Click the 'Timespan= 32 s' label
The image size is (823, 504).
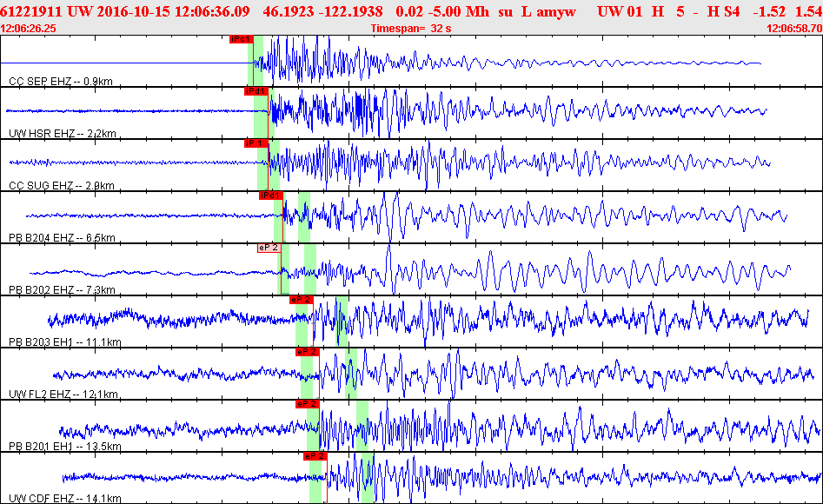411,29
